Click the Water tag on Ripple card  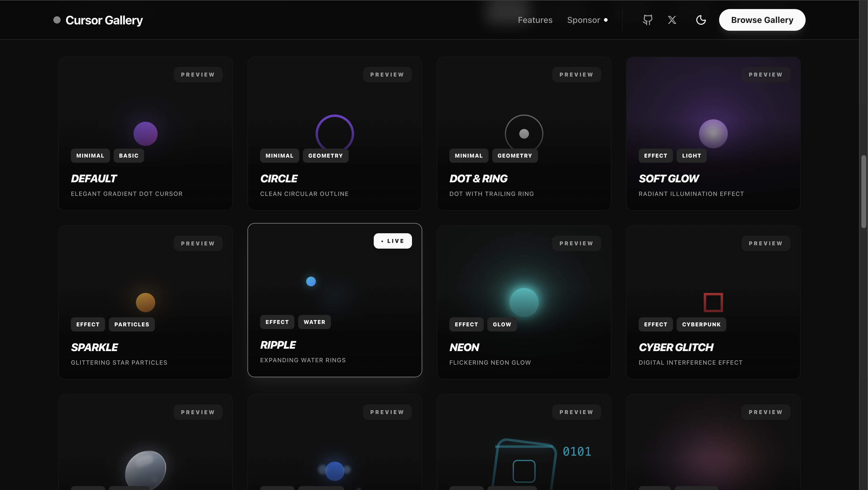point(314,322)
